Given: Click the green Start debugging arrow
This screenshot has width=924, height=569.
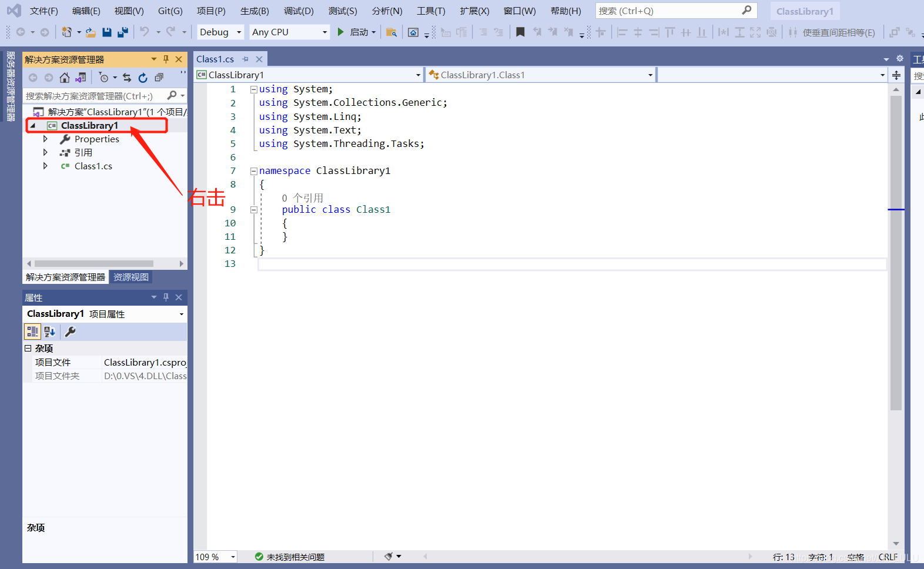Looking at the screenshot, I should click(340, 32).
